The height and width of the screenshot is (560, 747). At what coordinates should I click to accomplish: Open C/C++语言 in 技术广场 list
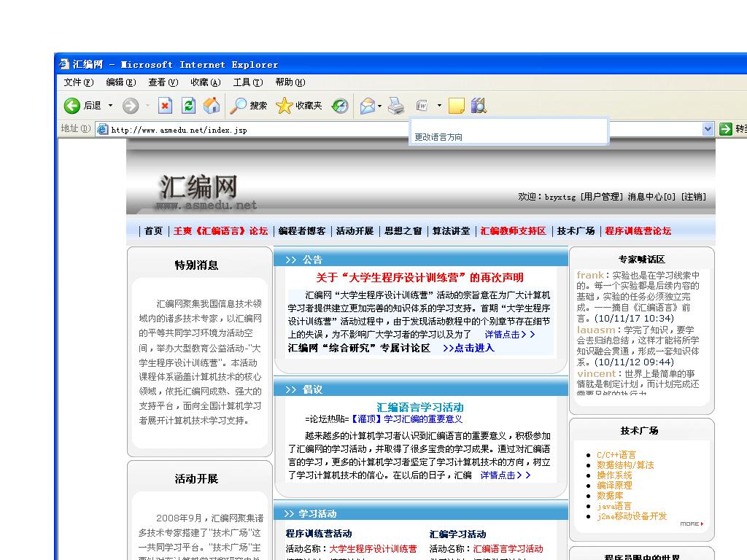616,455
